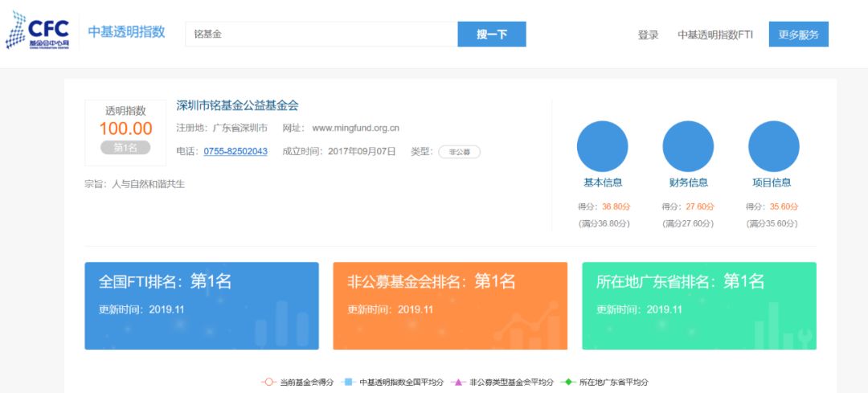
Task: Click 满分36.80分 note under 基本信息
Action: 604,224
